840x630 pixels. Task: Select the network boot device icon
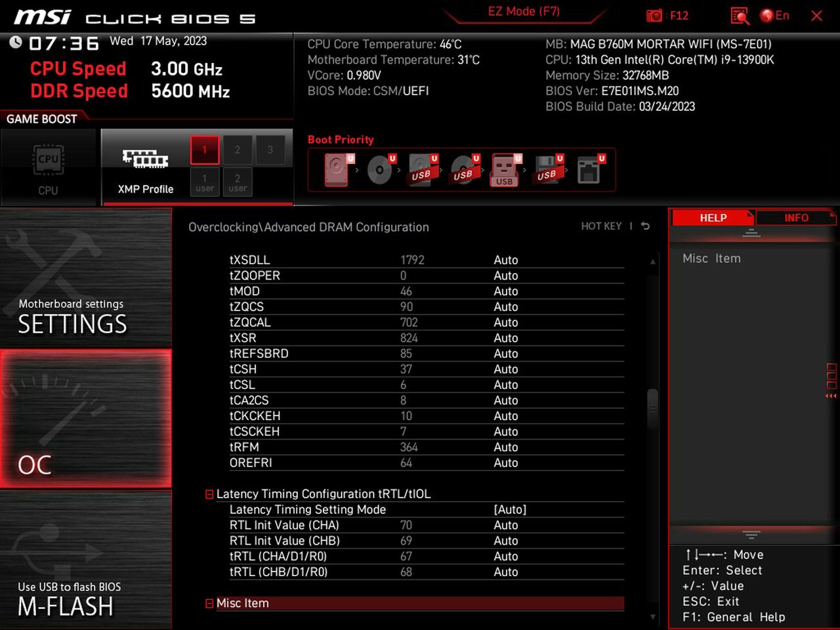coord(590,170)
